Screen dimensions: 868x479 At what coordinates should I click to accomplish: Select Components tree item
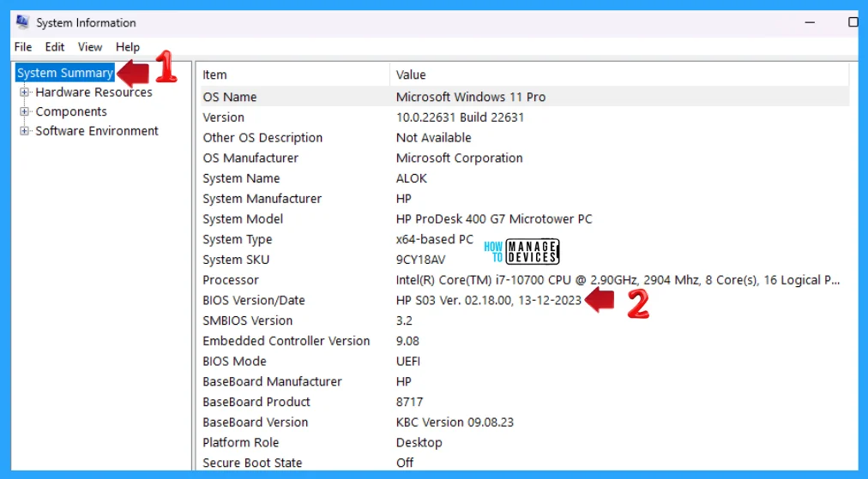[x=71, y=111]
